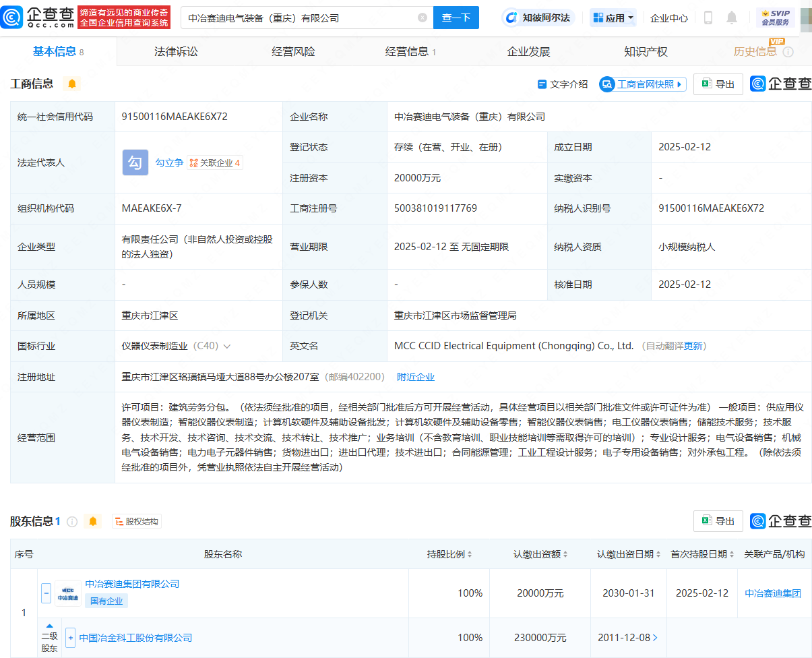
Task: Click the 组织机构代码 value MAEAKE6X-7
Action: click(x=152, y=208)
